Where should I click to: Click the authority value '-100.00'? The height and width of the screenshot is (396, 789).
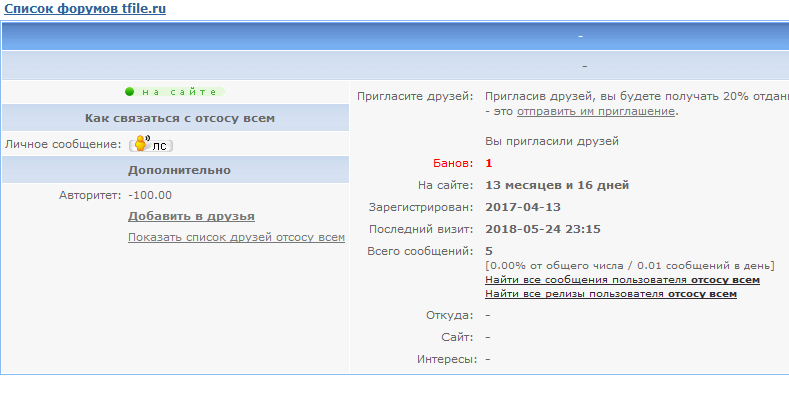pyautogui.click(x=150, y=195)
